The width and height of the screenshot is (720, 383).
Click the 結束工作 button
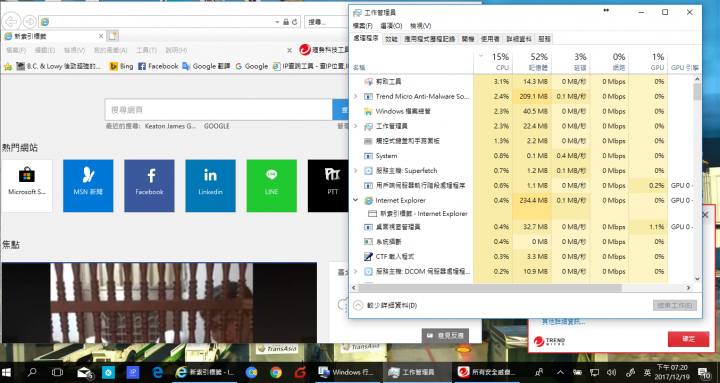click(x=675, y=305)
